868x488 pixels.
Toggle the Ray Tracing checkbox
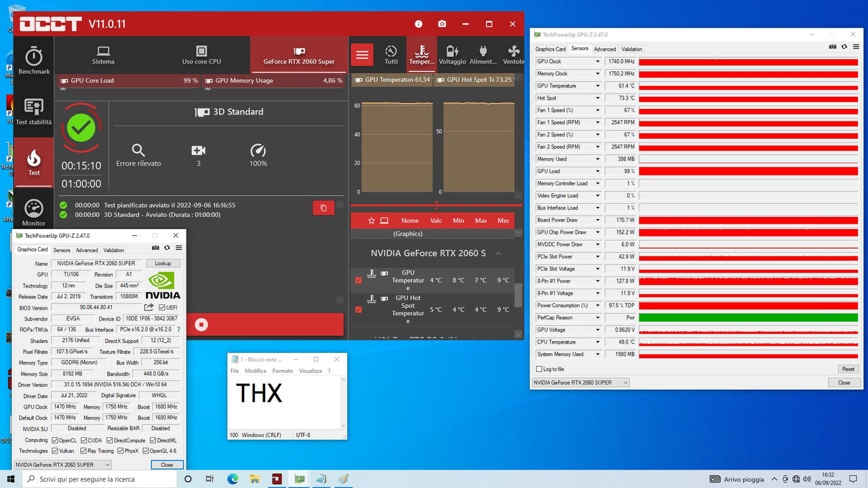[83, 451]
